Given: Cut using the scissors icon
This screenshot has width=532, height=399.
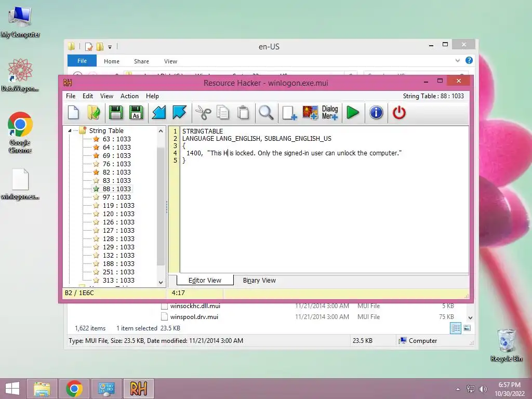Looking at the screenshot, I should 203,113.
